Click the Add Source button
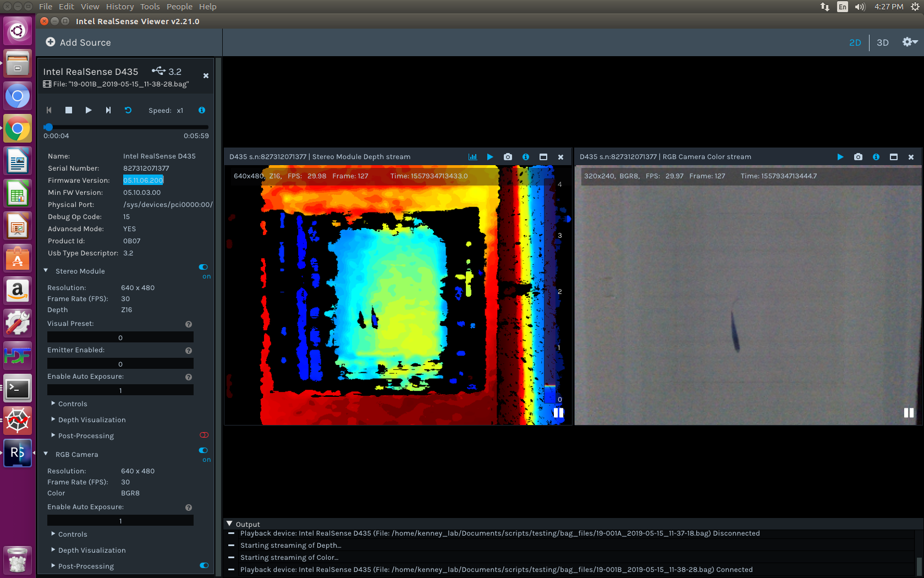 (x=78, y=42)
